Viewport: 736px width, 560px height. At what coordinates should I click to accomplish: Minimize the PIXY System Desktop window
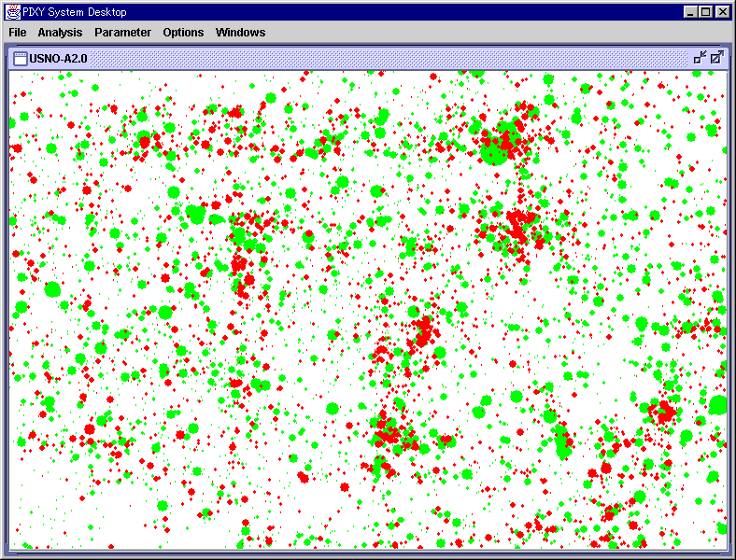pyautogui.click(x=689, y=12)
